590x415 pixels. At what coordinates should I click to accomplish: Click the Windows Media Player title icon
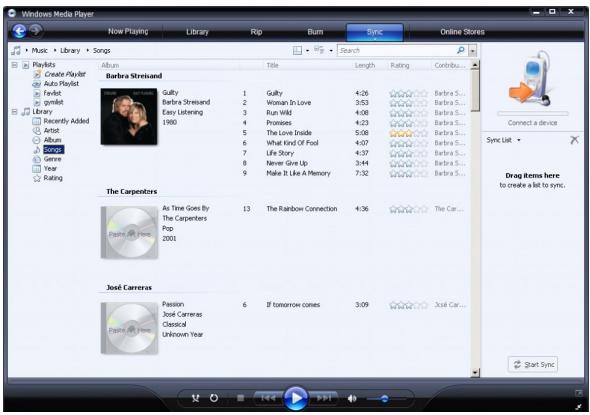(x=12, y=14)
